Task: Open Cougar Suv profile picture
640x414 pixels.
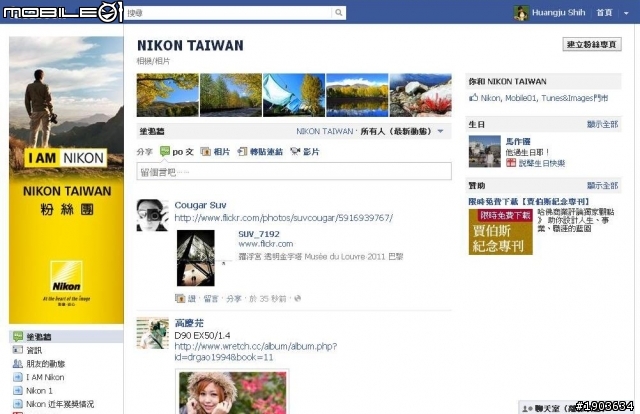Action: pos(152,215)
